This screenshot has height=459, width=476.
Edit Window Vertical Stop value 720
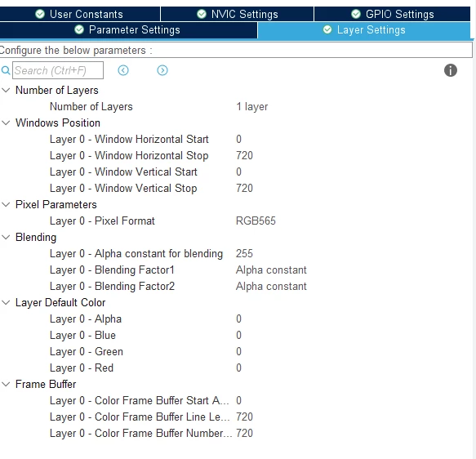coord(244,188)
